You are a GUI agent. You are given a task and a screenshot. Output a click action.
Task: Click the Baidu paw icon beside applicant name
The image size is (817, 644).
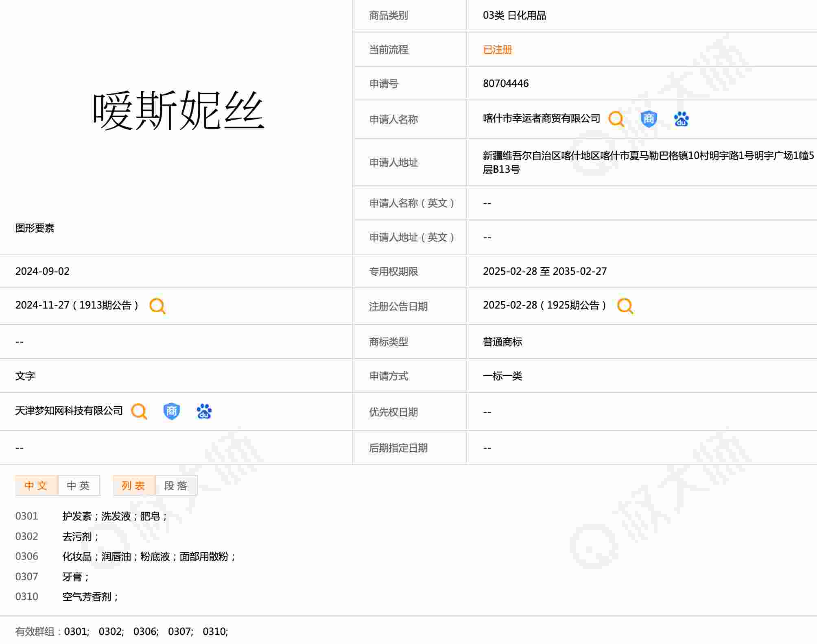681,119
